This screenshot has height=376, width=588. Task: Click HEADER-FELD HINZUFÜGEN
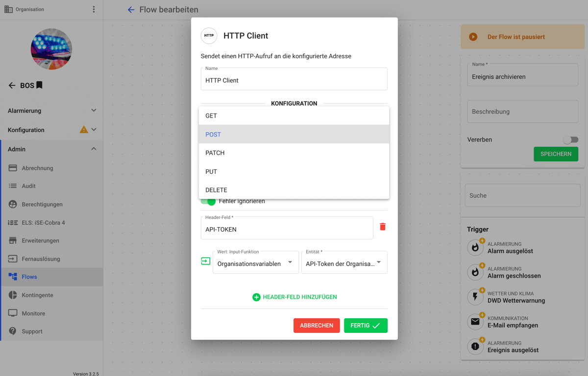pyautogui.click(x=294, y=297)
